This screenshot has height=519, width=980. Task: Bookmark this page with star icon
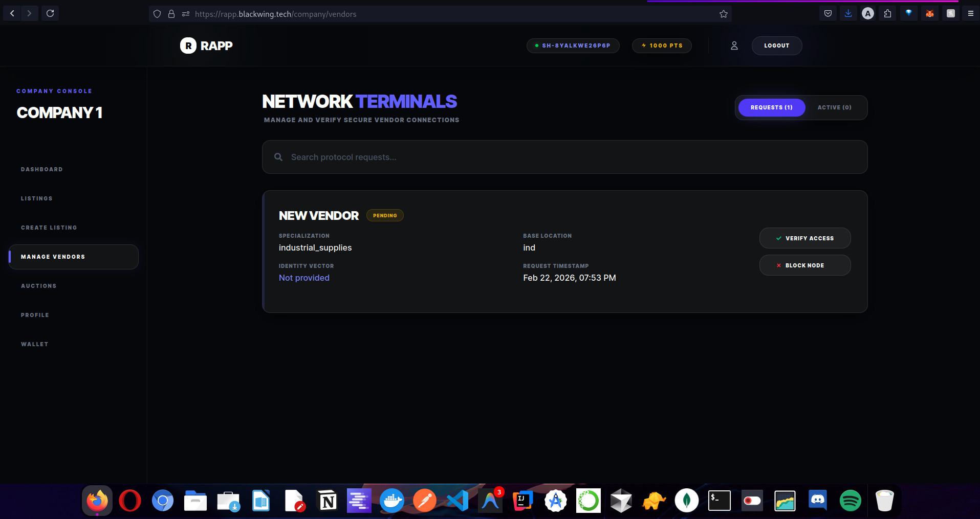[724, 14]
